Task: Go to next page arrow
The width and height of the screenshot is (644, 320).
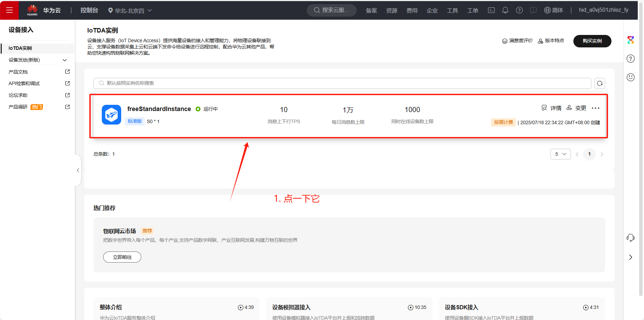Action: (602, 154)
